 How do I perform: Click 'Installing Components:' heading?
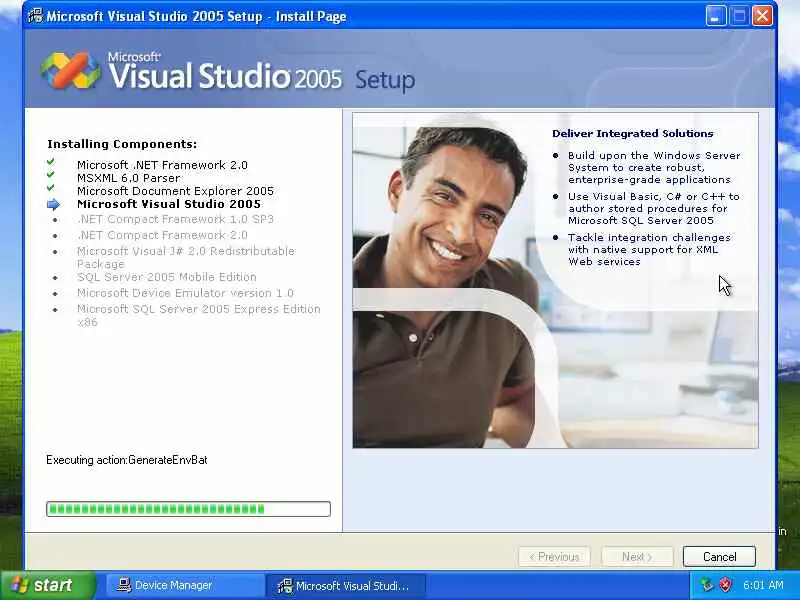click(x=122, y=144)
